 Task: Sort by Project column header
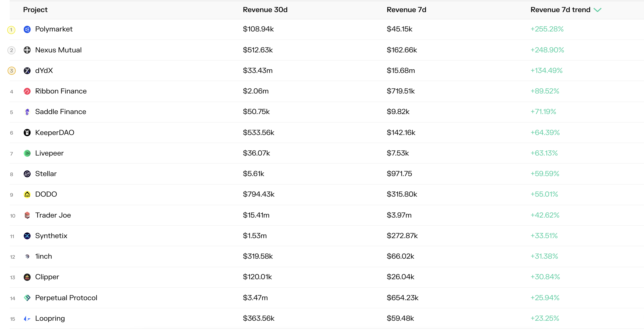point(35,10)
